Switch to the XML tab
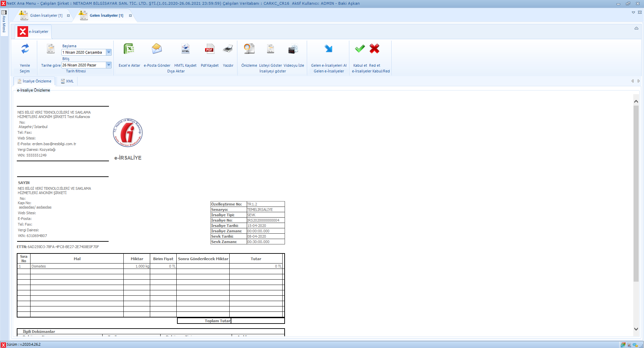644x348 pixels. (67, 81)
